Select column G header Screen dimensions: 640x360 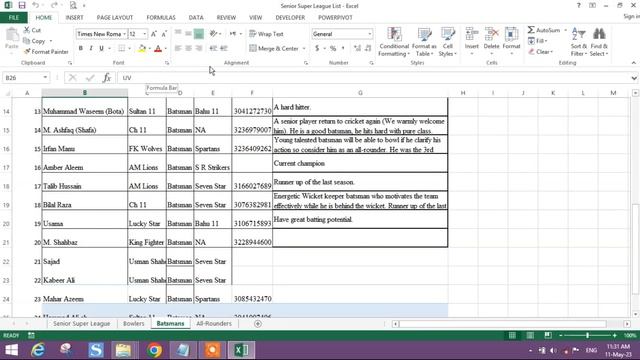click(360, 93)
